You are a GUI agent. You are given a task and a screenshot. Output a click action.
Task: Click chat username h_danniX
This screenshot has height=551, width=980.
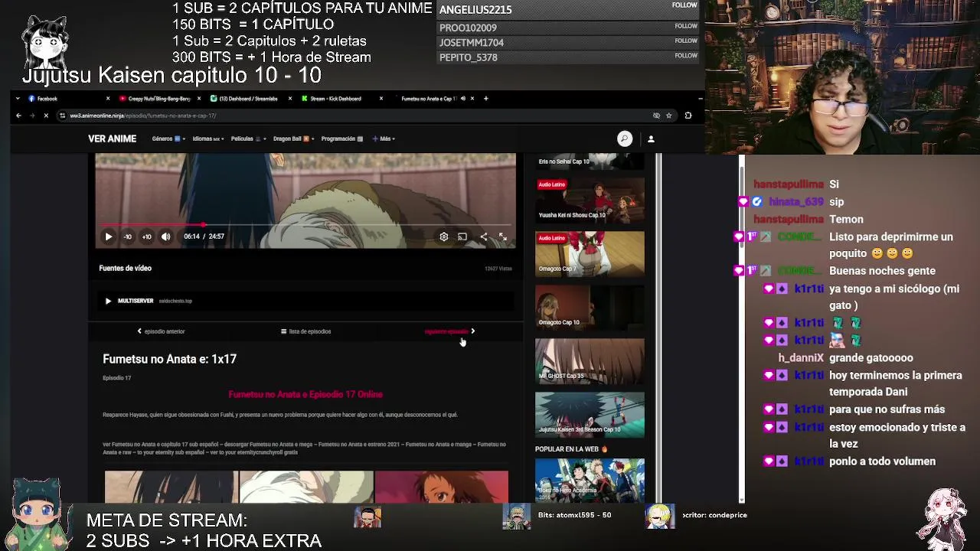(801, 358)
